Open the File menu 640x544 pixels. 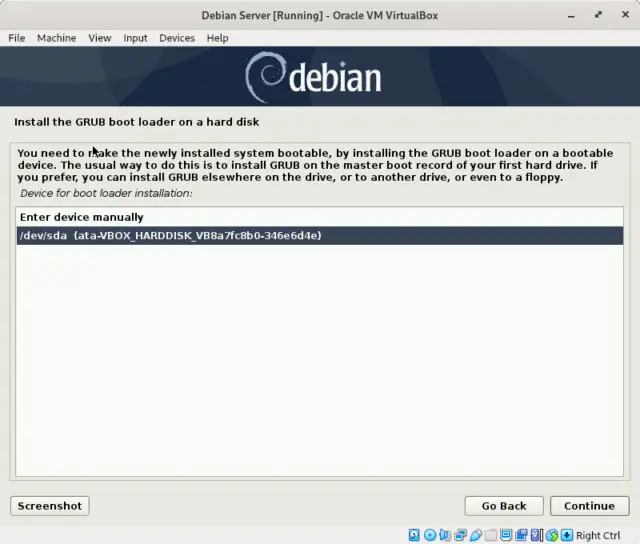(x=17, y=38)
